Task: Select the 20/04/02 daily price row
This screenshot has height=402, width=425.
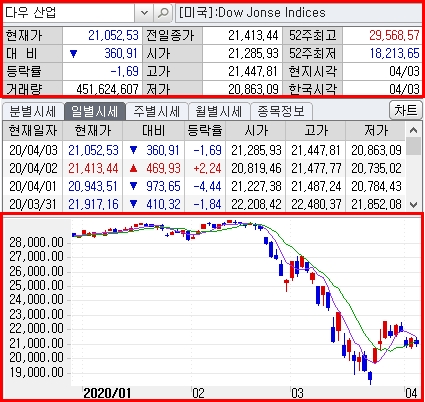Action: pyautogui.click(x=204, y=168)
